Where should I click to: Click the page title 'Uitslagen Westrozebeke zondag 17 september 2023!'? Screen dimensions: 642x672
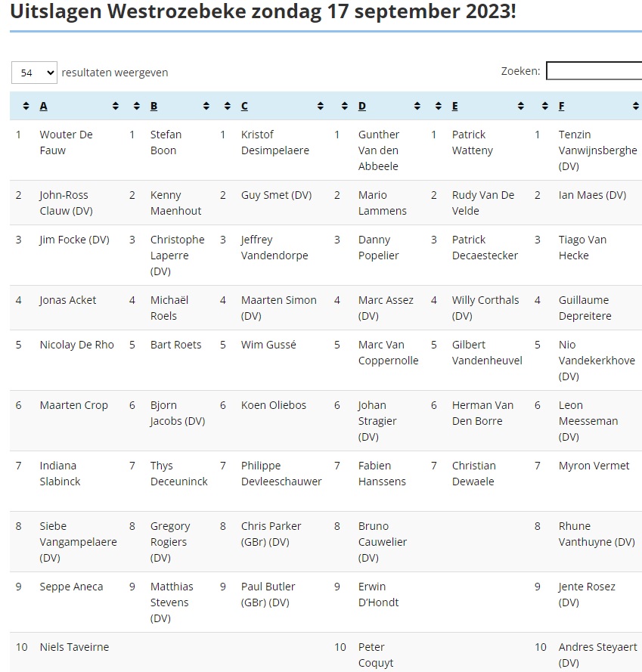pos(263,11)
